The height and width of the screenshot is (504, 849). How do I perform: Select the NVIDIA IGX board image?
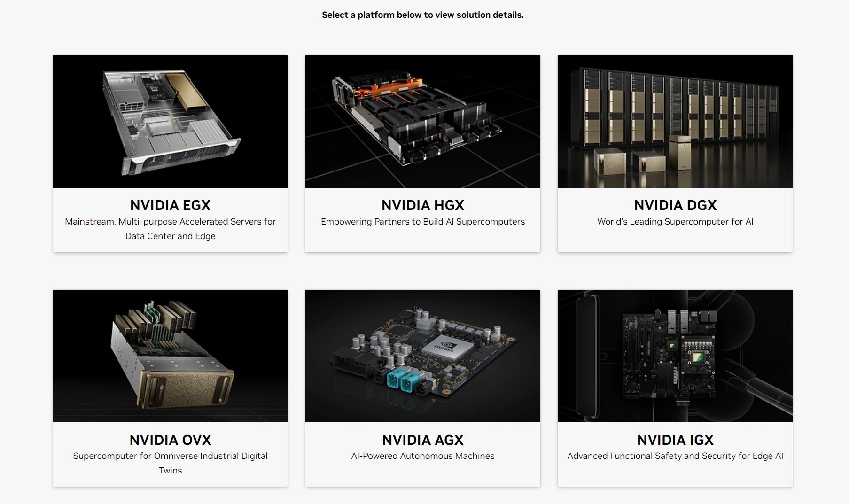[675, 356]
